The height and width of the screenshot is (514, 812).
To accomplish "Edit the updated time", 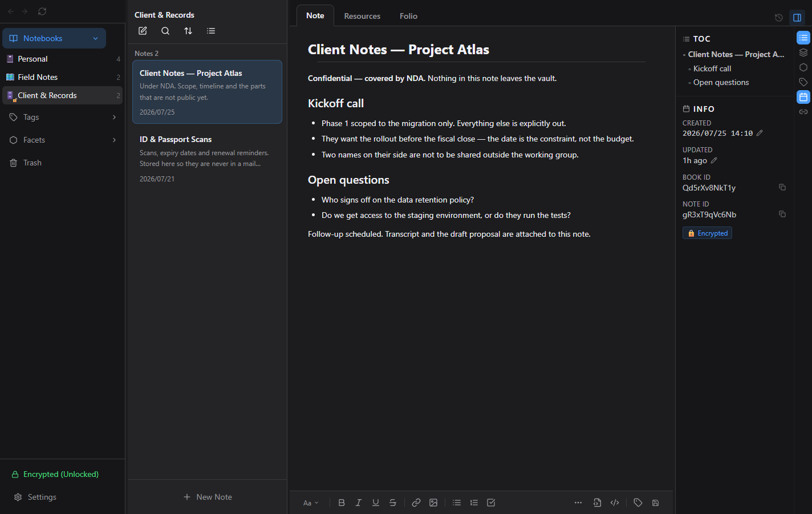I will pyautogui.click(x=714, y=160).
